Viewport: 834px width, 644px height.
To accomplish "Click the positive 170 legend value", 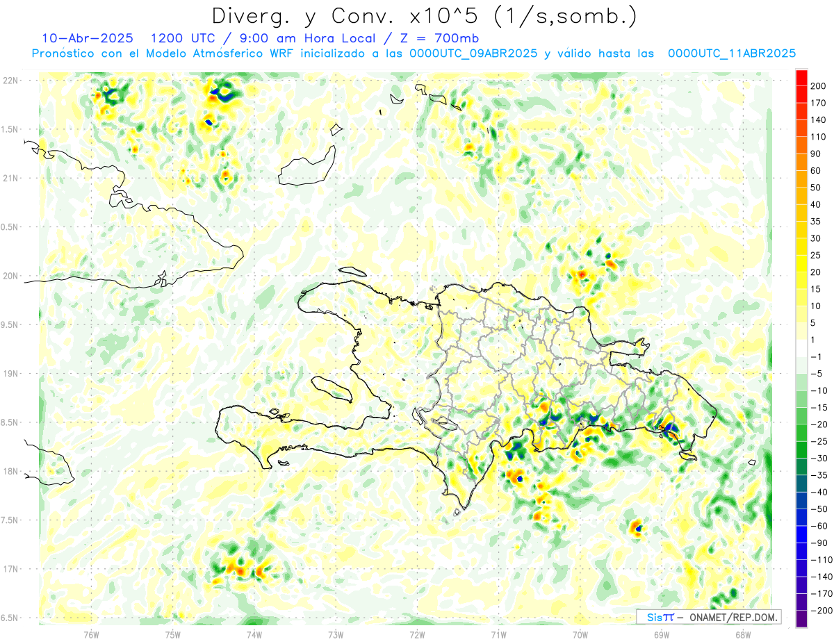I will [818, 103].
